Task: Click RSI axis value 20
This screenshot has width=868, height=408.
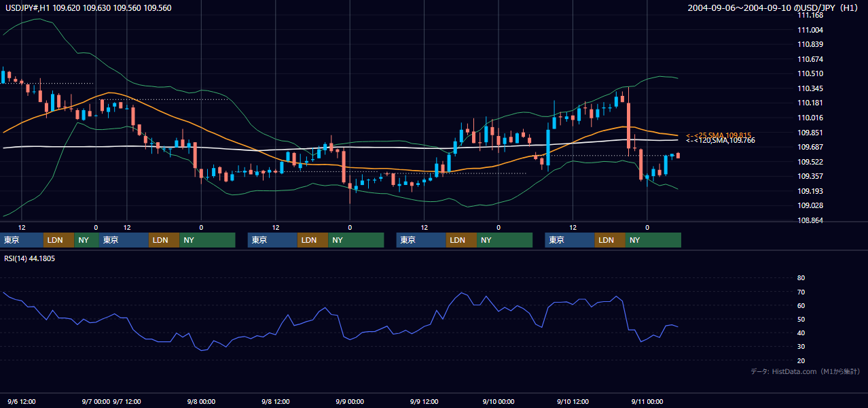Action: (x=801, y=360)
